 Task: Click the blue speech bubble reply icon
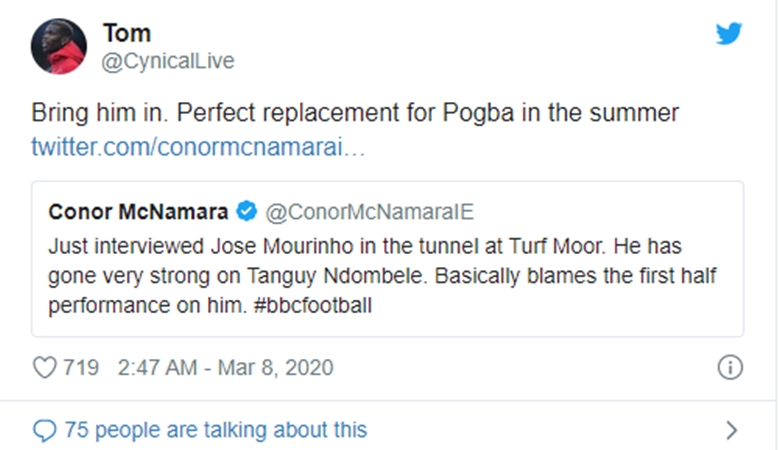[x=44, y=431]
